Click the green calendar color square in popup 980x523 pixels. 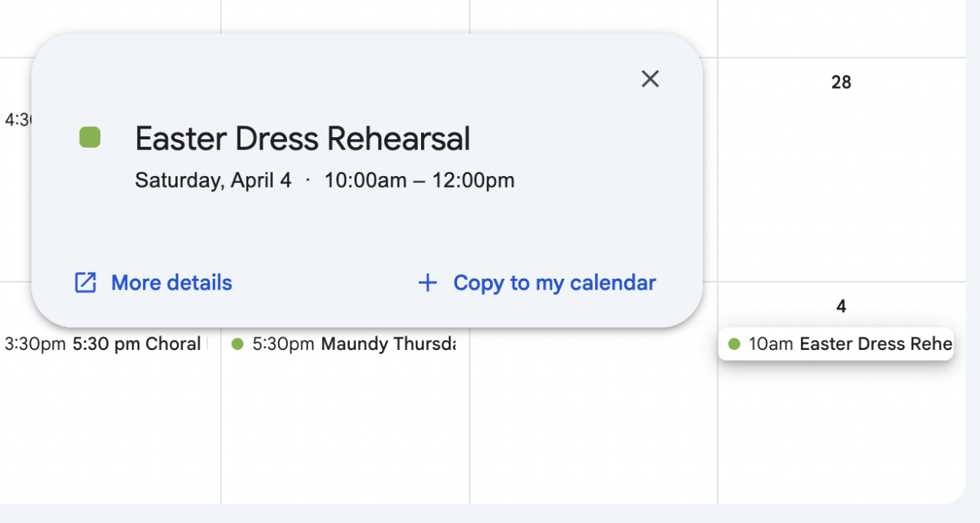tap(90, 138)
